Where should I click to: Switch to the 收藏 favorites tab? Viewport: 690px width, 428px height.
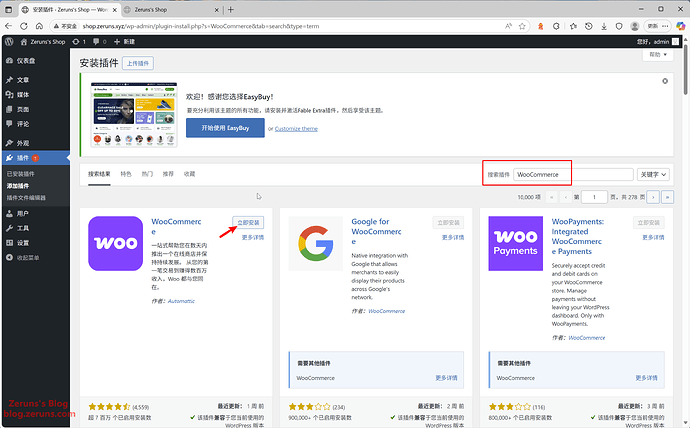tap(189, 174)
